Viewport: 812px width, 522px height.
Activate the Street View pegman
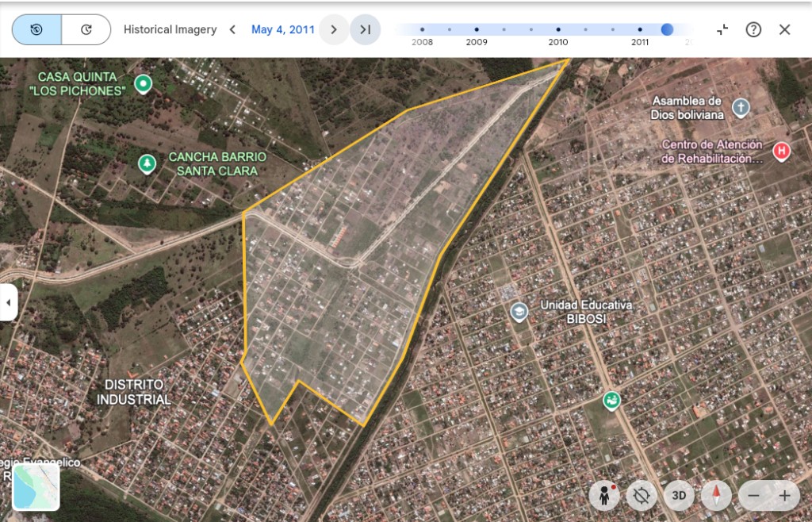(x=604, y=496)
